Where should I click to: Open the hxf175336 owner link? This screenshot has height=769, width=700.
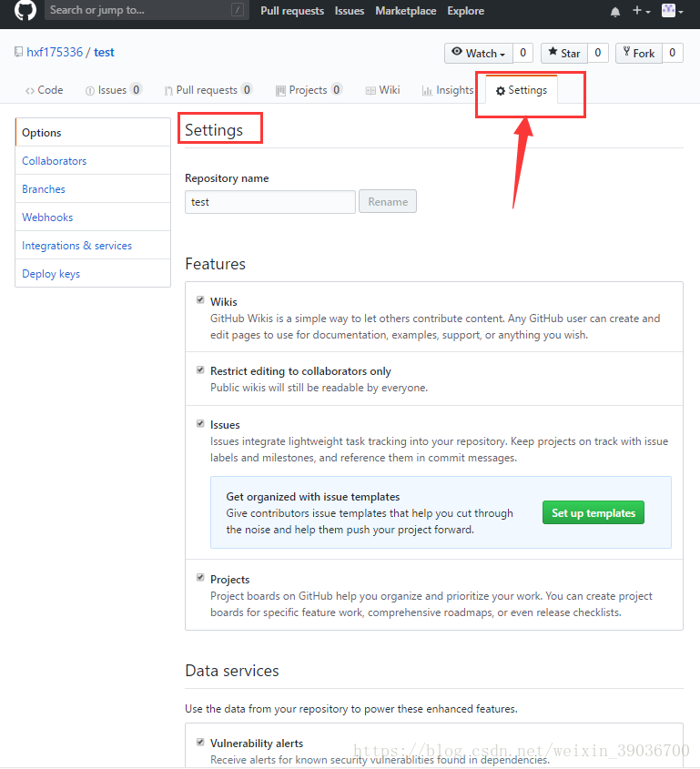tap(55, 53)
